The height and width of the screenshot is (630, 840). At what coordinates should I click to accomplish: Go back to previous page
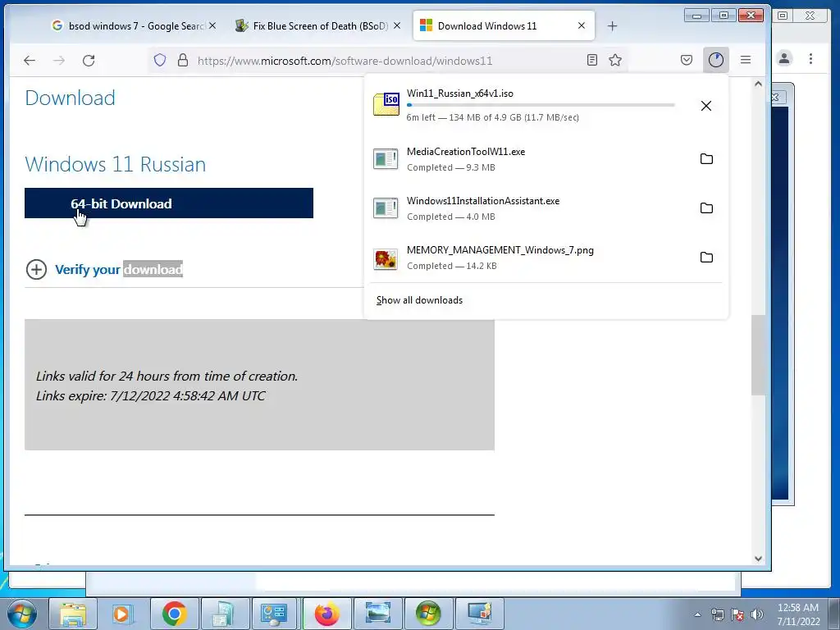click(30, 61)
